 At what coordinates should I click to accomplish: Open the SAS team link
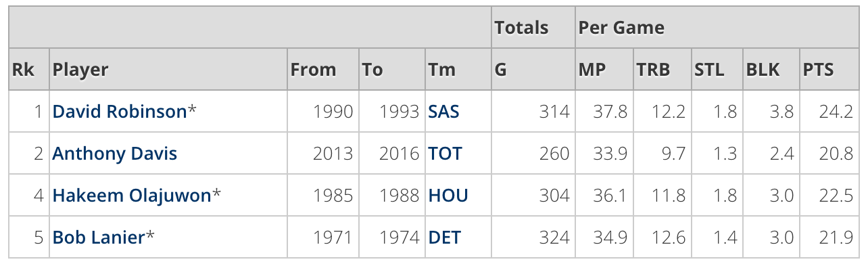tap(444, 112)
